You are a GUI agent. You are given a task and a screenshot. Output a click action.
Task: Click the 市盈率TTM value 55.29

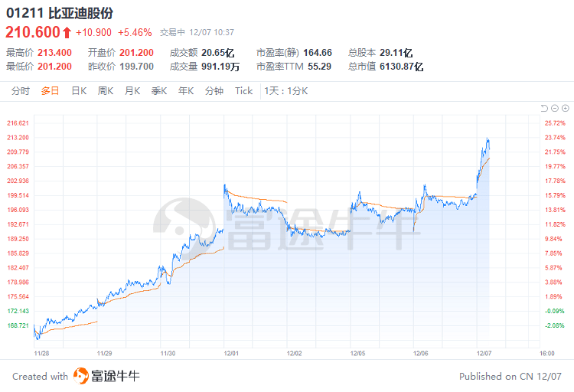coord(319,67)
